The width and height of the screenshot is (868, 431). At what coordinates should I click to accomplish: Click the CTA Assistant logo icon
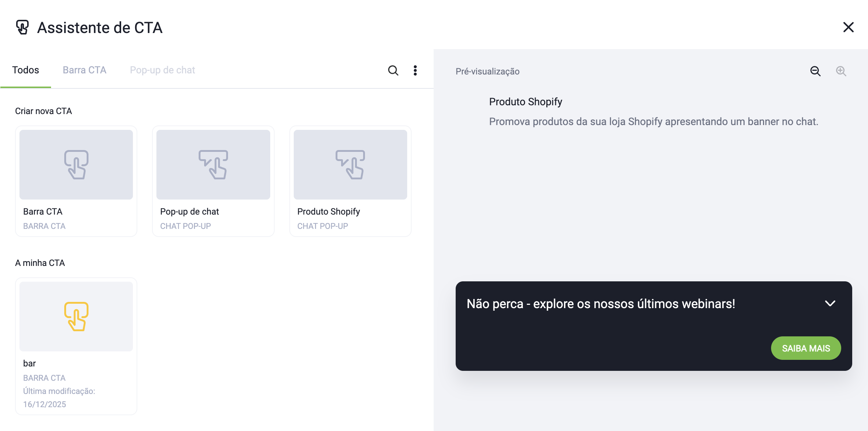(x=22, y=28)
